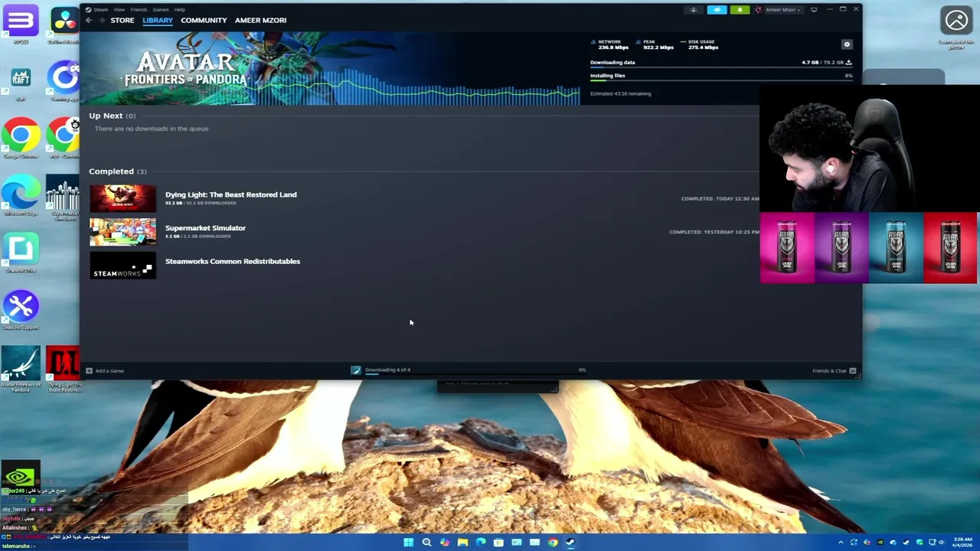980x551 pixels.
Task: Click the Estimated 43:16 remaining text
Action: pos(620,93)
